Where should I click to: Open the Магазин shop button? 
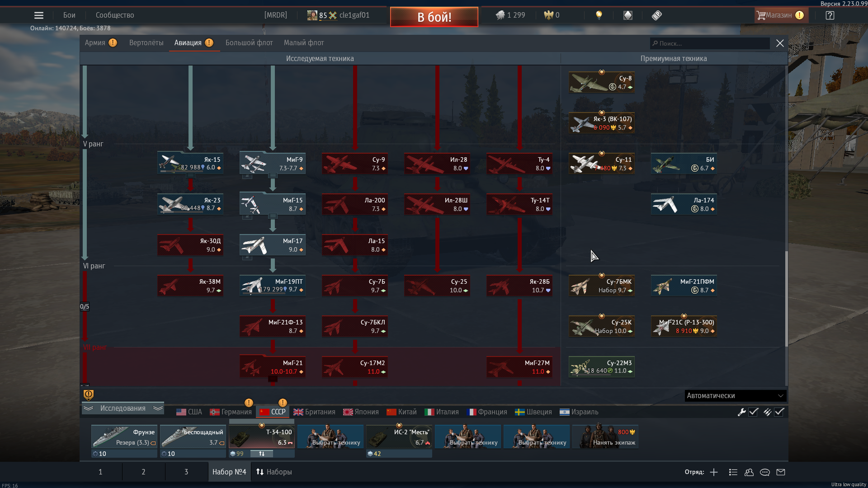coord(780,15)
